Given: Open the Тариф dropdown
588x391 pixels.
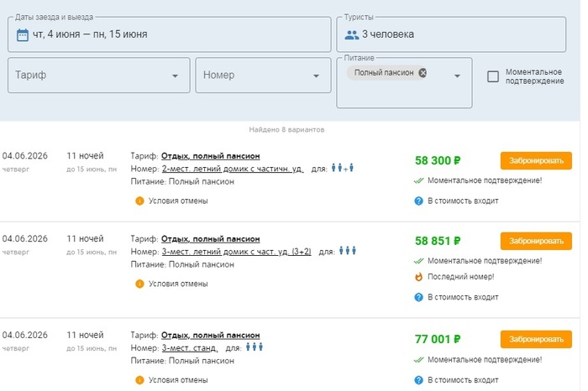Looking at the screenshot, I should 97,76.
